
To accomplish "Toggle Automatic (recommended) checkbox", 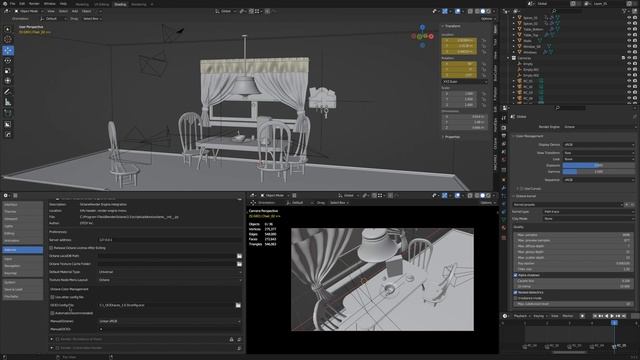I will [x=52, y=313].
